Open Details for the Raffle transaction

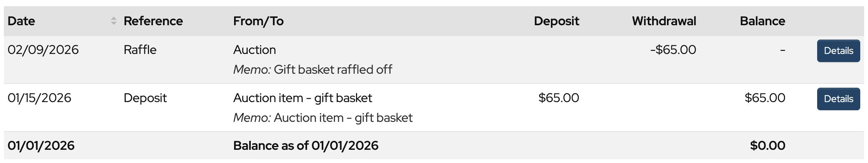click(x=838, y=51)
